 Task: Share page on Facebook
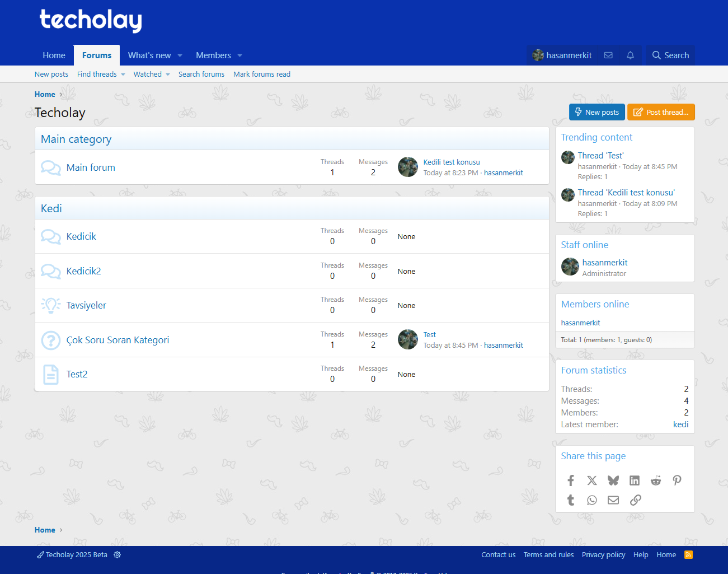(x=571, y=480)
